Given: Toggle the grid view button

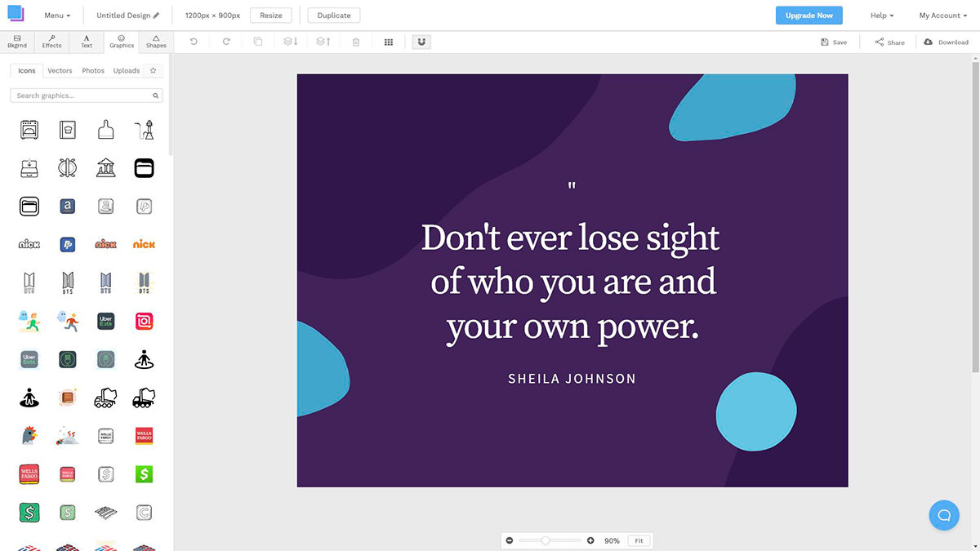Looking at the screenshot, I should 389,42.
